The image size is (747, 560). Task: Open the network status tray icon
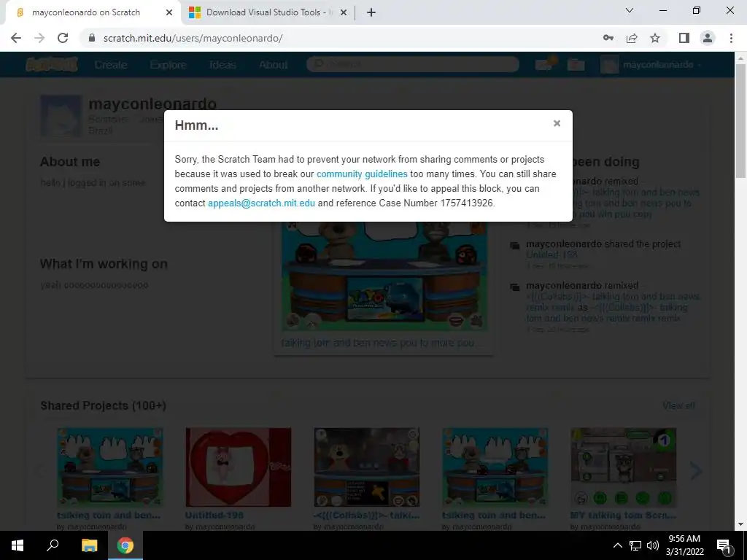point(635,545)
